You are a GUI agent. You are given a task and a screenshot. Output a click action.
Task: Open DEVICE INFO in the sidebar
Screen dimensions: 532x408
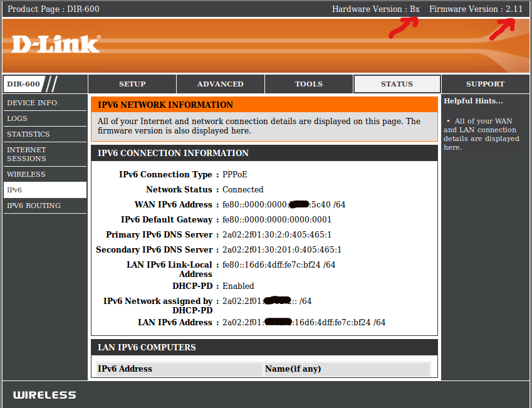point(32,103)
